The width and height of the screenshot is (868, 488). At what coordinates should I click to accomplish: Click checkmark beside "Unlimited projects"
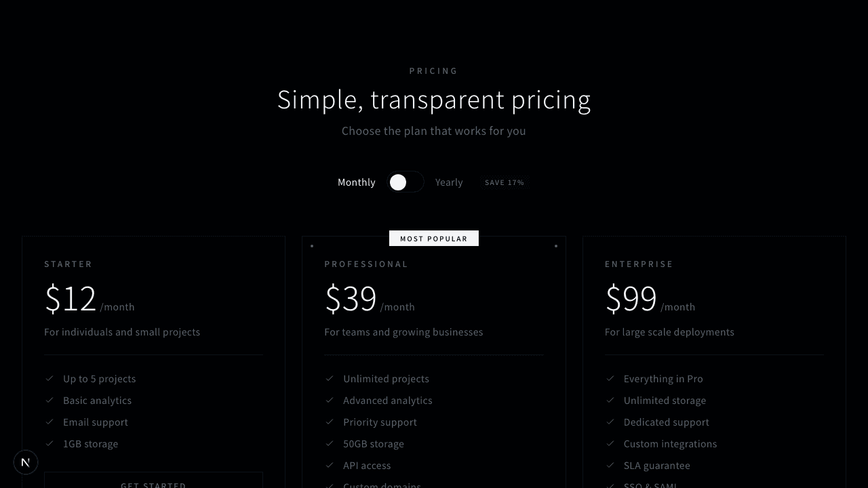[x=330, y=378]
